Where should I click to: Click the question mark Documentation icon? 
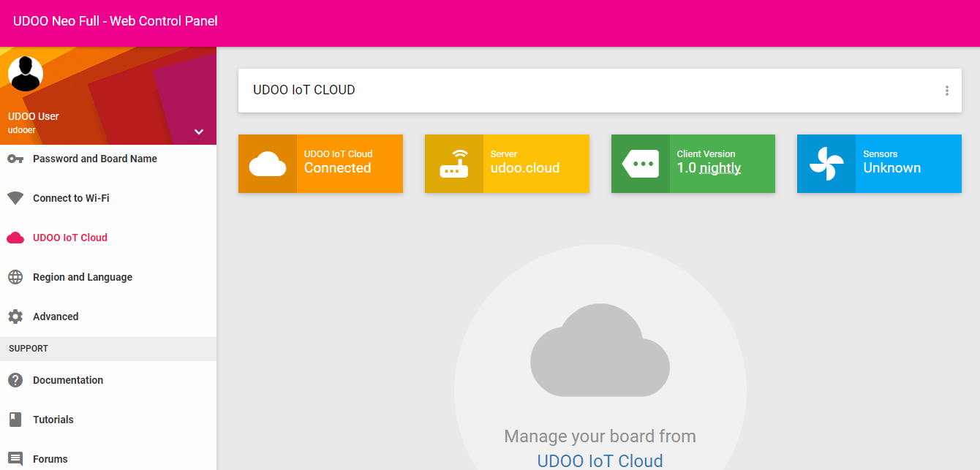pyautogui.click(x=15, y=380)
